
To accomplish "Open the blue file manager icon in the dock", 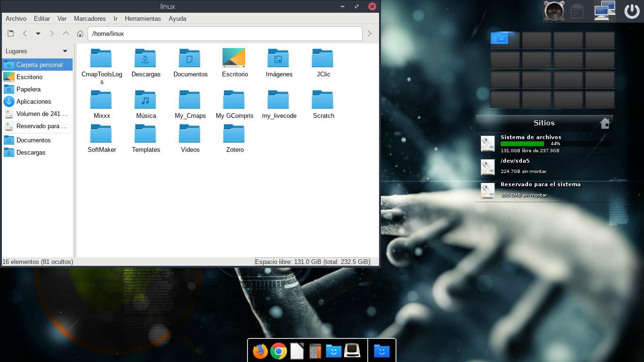I will coord(334,351).
